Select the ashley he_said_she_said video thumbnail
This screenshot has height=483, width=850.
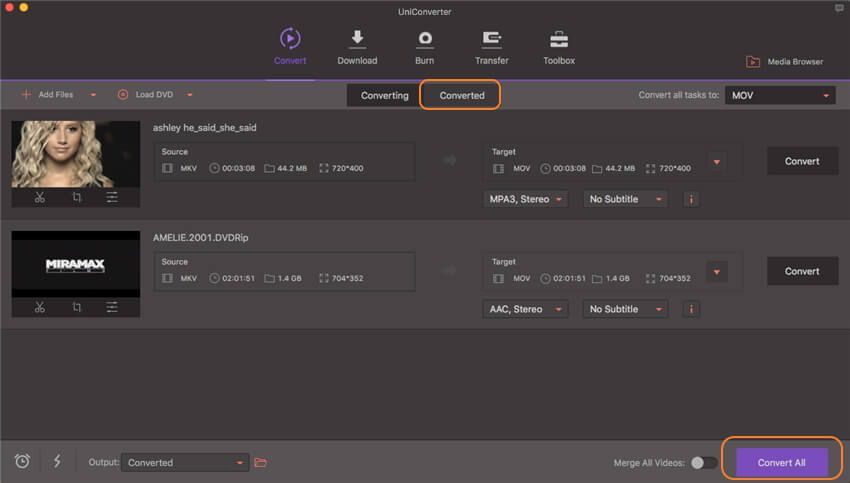click(x=76, y=154)
